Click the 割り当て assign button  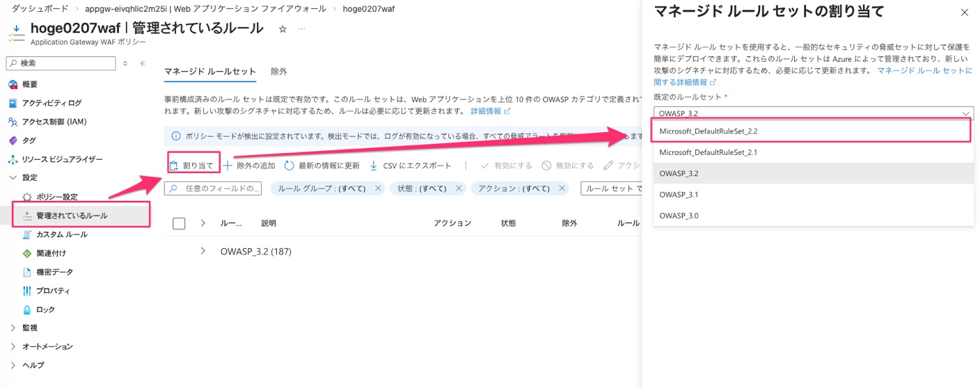[192, 165]
